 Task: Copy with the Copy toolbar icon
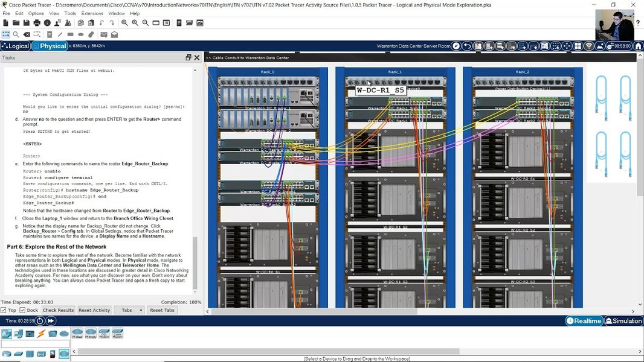click(x=81, y=23)
